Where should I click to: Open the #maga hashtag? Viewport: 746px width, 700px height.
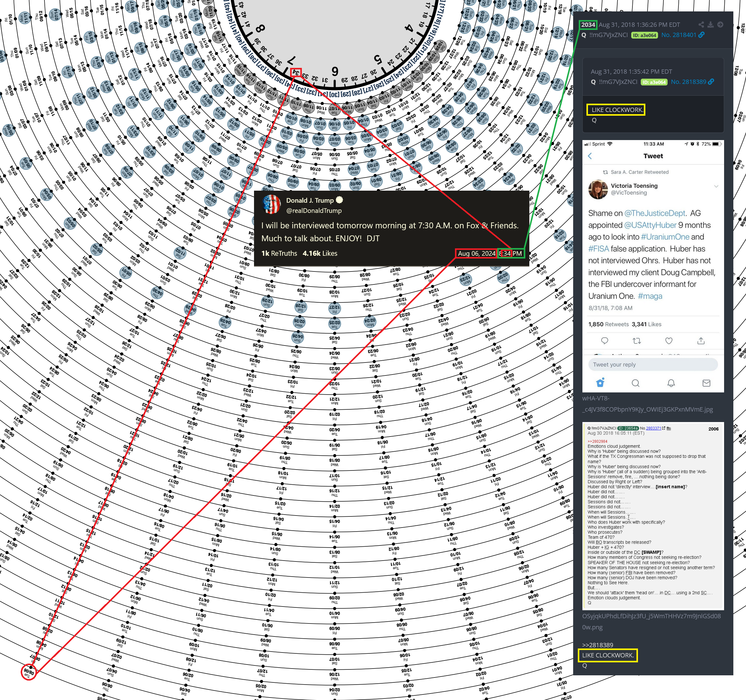tap(650, 296)
